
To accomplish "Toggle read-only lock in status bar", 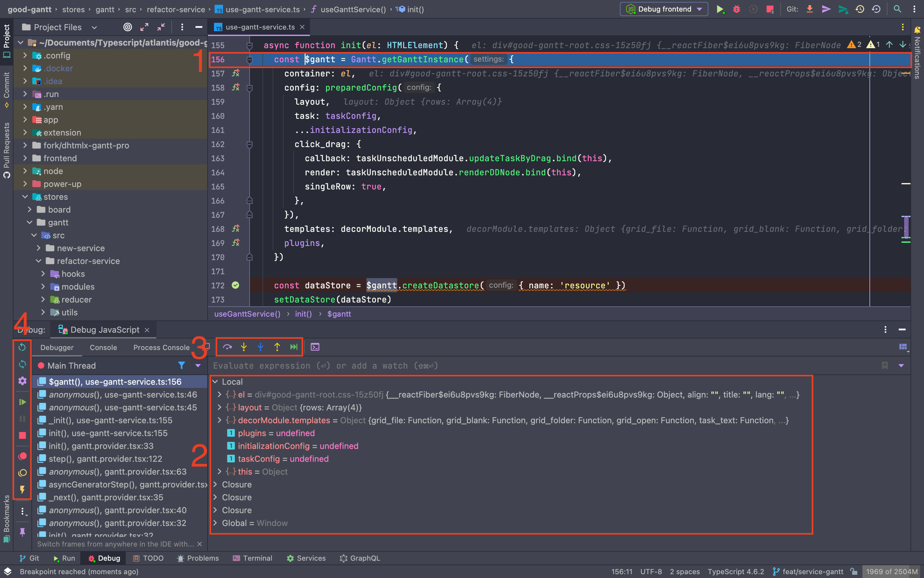I will pyautogui.click(x=854, y=572).
